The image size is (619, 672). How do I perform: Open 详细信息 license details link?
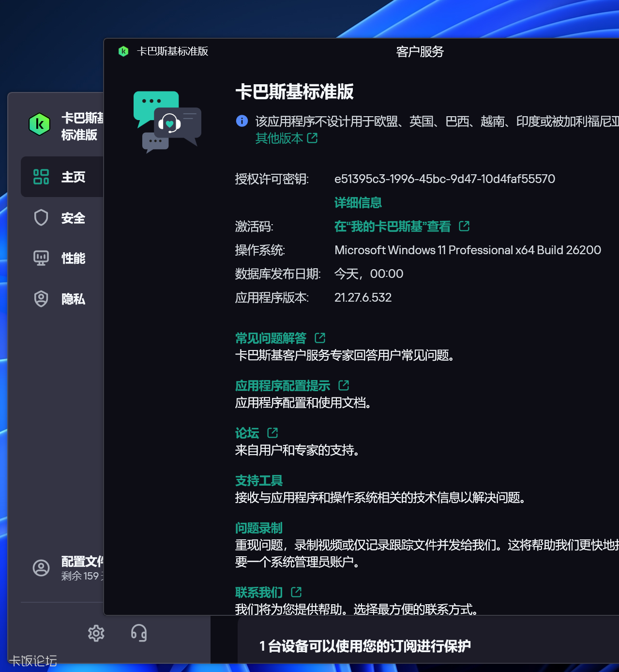(x=358, y=202)
